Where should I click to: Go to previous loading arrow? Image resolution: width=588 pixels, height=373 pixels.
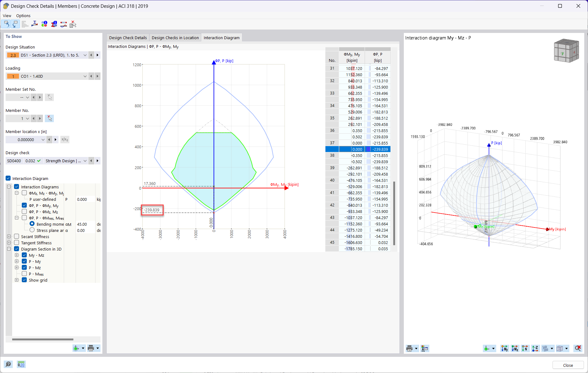(91, 76)
